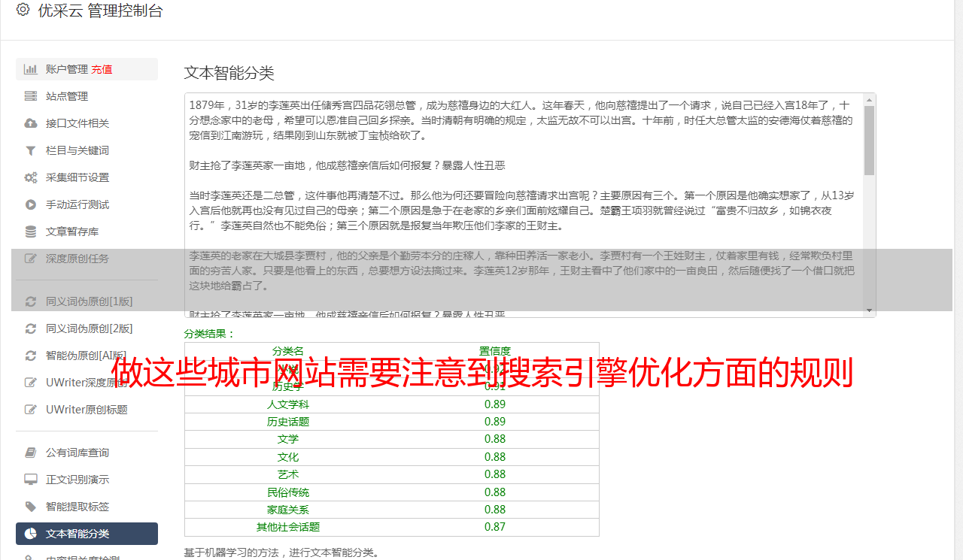The width and height of the screenshot is (963, 560).
Task: Click the text area scrollbar up arrow
Action: [x=870, y=99]
